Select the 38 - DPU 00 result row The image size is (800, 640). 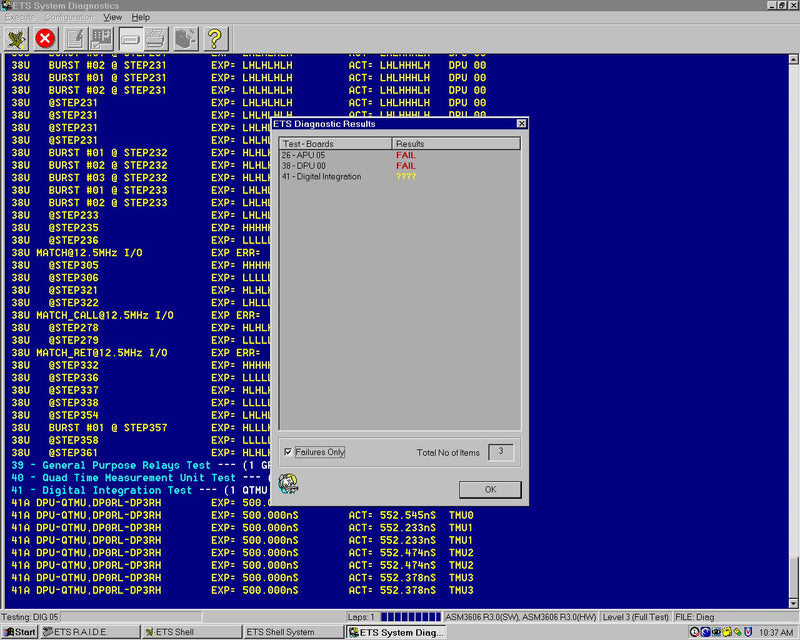pyautogui.click(x=310, y=166)
